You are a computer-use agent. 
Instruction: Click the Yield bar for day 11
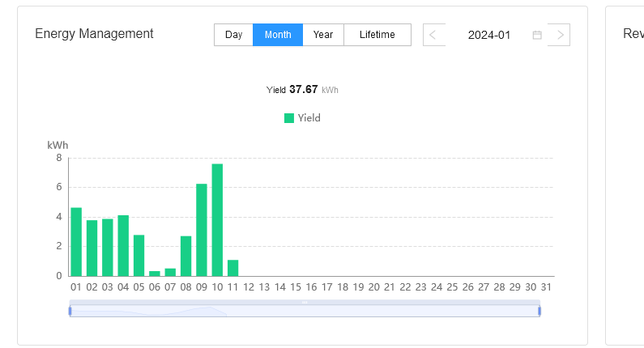(233, 268)
